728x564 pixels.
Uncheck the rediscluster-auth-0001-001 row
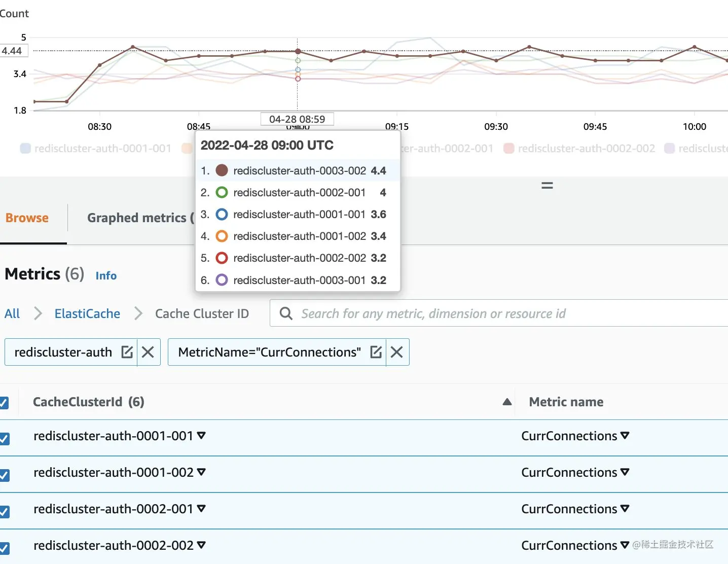click(x=4, y=438)
